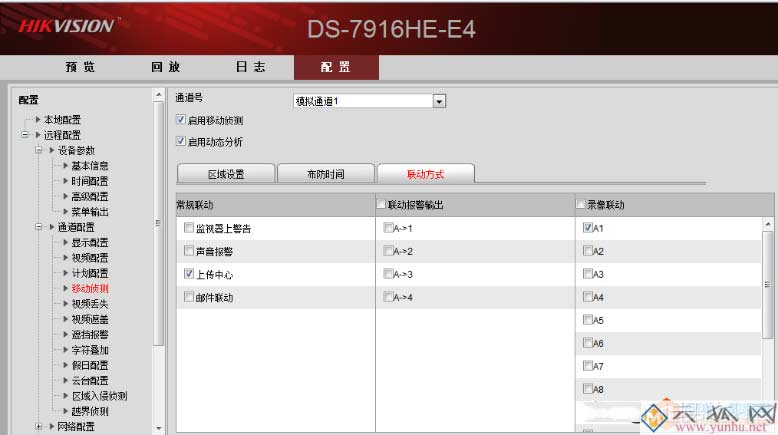This screenshot has height=435, width=778.
Task: Expand the 网络配置 tree node
Action: 38,426
